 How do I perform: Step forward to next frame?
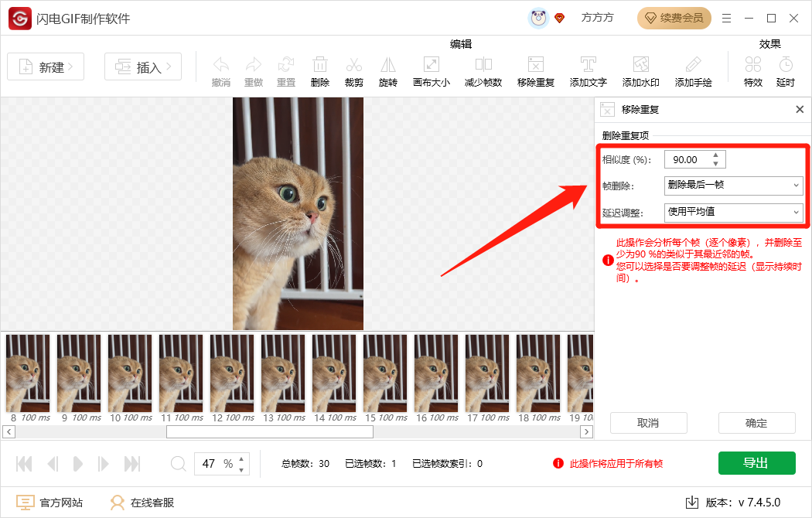point(103,464)
